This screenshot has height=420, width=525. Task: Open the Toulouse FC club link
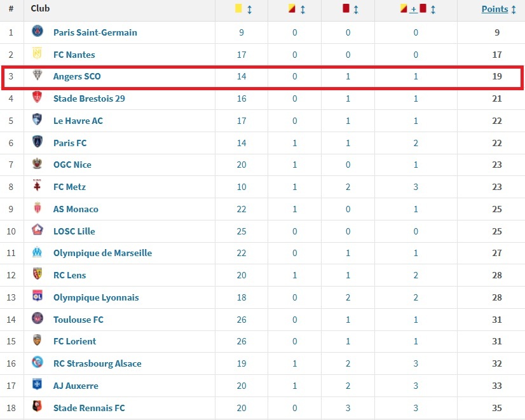(78, 320)
